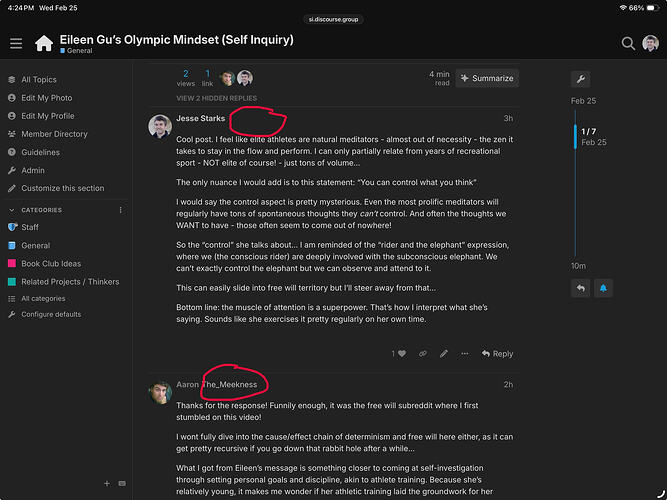Image resolution: width=667 pixels, height=500 pixels.
Task: Click the second participant avatar in the topic map
Action: click(245, 78)
